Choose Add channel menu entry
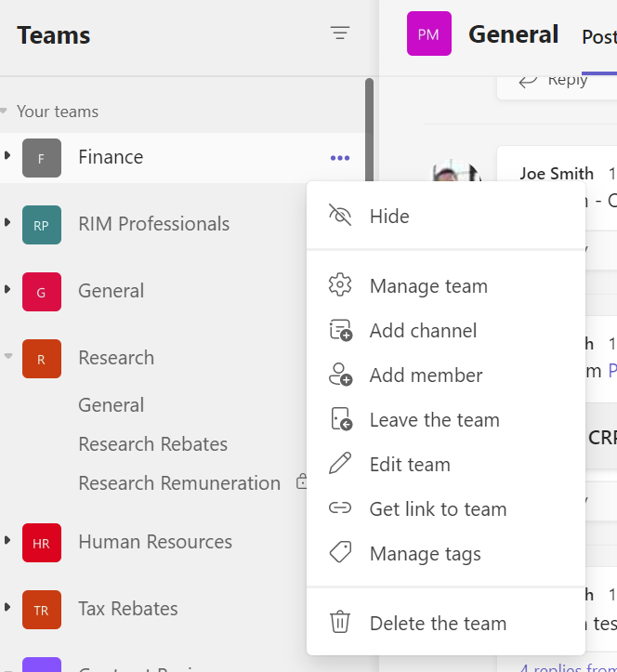The width and height of the screenshot is (617, 672). tap(446, 331)
